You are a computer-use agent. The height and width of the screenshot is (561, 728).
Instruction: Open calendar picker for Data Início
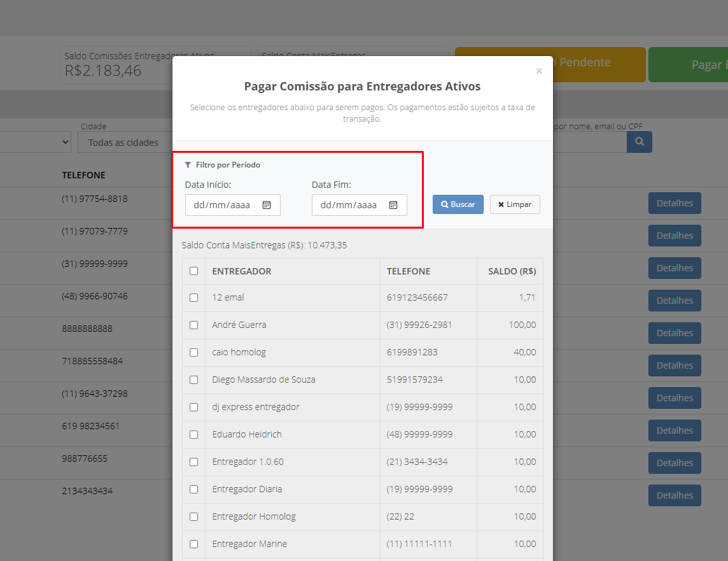267,205
